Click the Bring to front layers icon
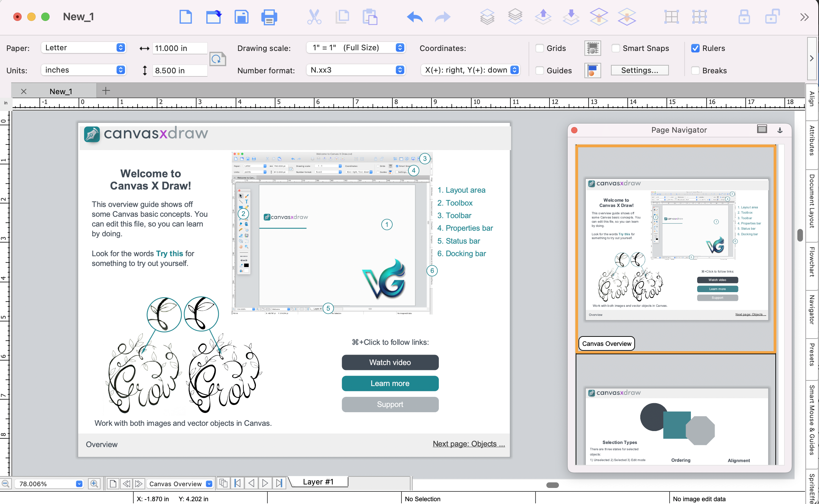Screen dimensions: 819x504 487,17
